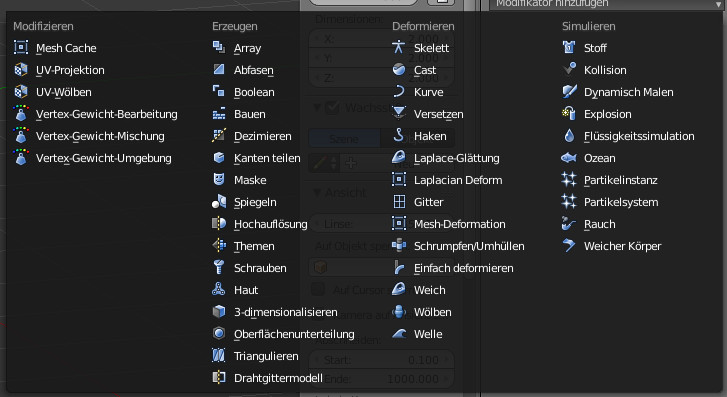727x397 pixels.
Task: Click the Explosion modifier icon
Action: pos(569,114)
